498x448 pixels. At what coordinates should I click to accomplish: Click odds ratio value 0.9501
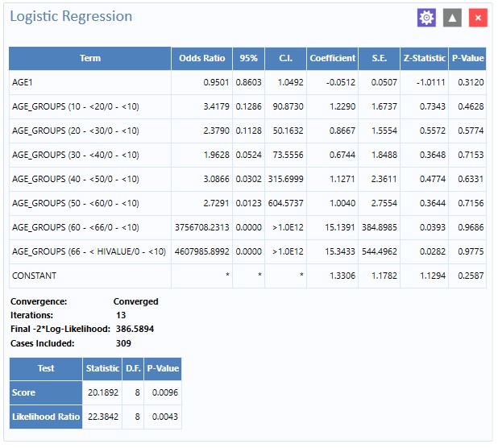coord(216,82)
